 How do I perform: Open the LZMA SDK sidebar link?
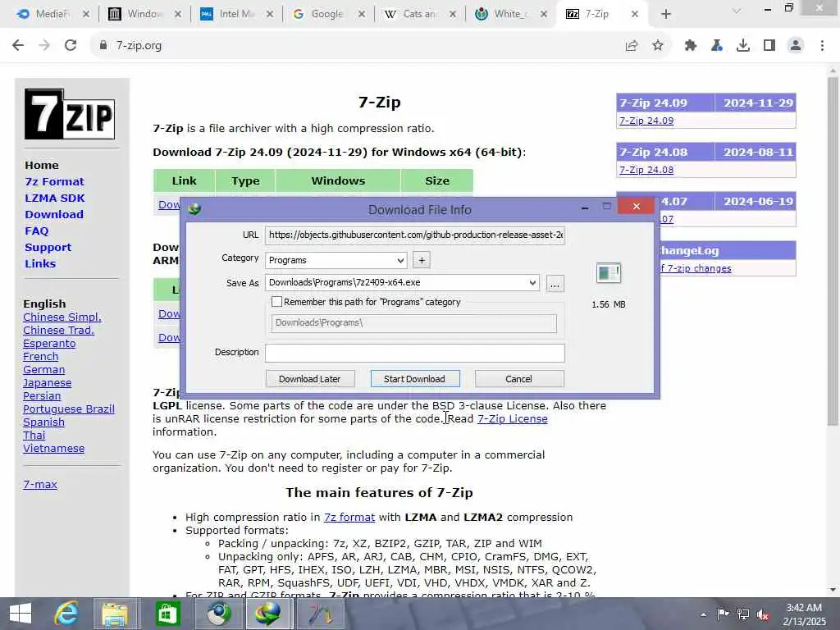point(55,199)
